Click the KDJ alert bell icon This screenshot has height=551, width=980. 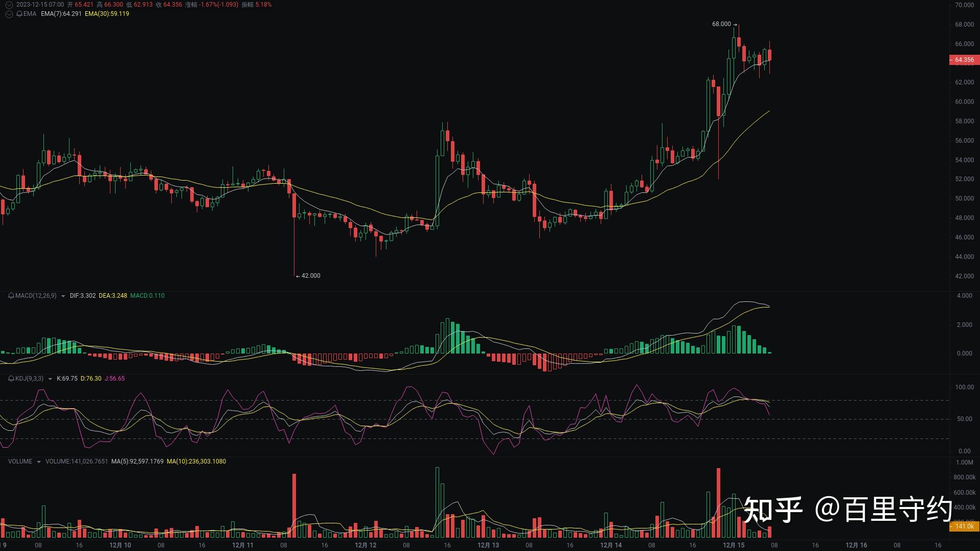tap(11, 379)
